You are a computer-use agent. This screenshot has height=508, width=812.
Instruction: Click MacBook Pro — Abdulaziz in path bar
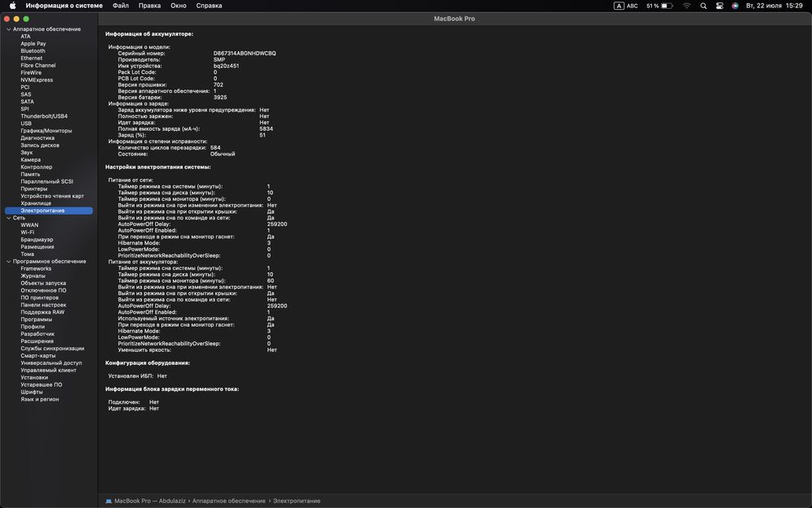click(149, 501)
